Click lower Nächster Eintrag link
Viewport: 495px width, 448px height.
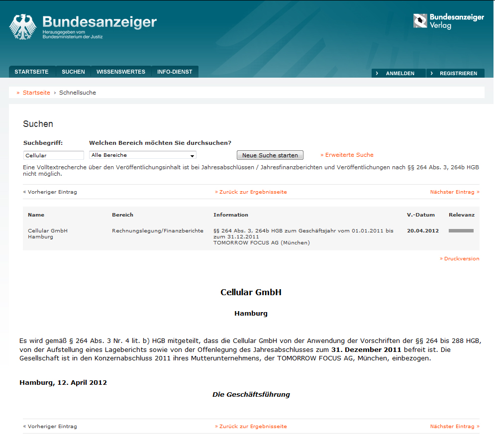coord(455,426)
